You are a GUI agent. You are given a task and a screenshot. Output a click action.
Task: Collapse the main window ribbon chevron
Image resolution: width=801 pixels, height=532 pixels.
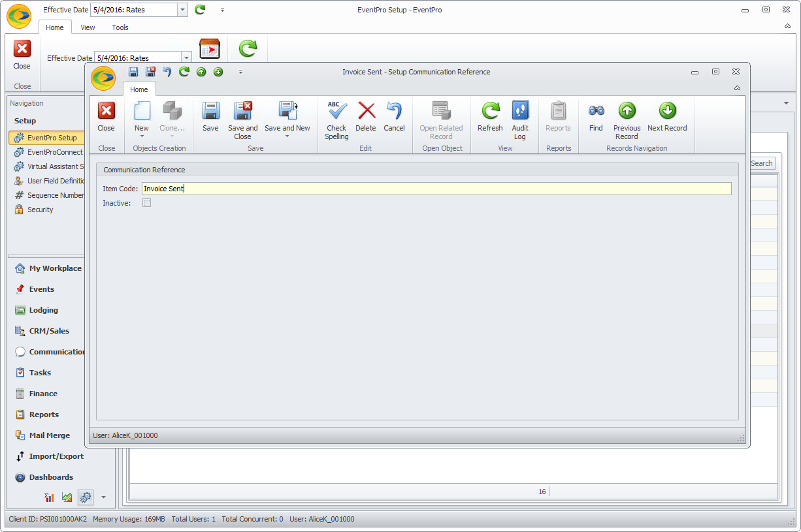787,26
